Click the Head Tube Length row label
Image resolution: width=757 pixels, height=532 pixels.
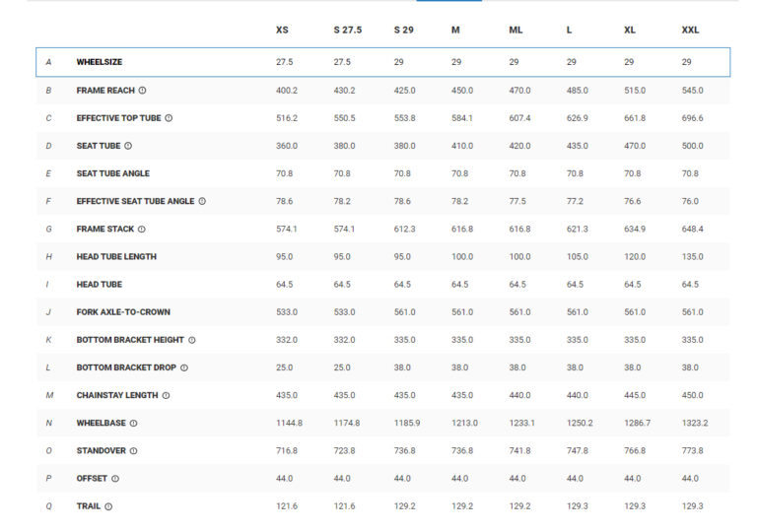click(116, 257)
